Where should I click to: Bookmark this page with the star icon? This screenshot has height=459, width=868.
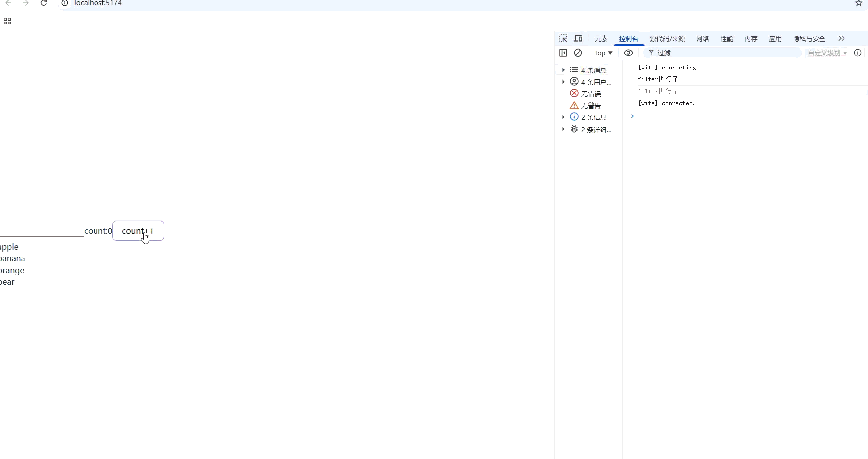point(859,3)
